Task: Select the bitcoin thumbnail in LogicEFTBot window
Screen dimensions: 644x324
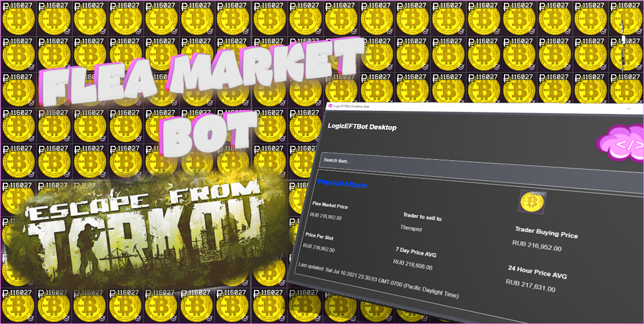Action: click(532, 201)
